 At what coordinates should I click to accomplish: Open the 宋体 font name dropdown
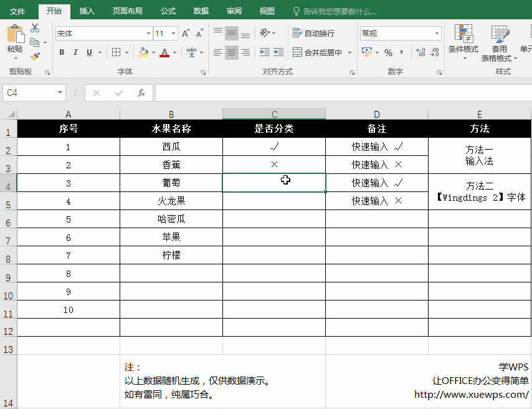148,34
